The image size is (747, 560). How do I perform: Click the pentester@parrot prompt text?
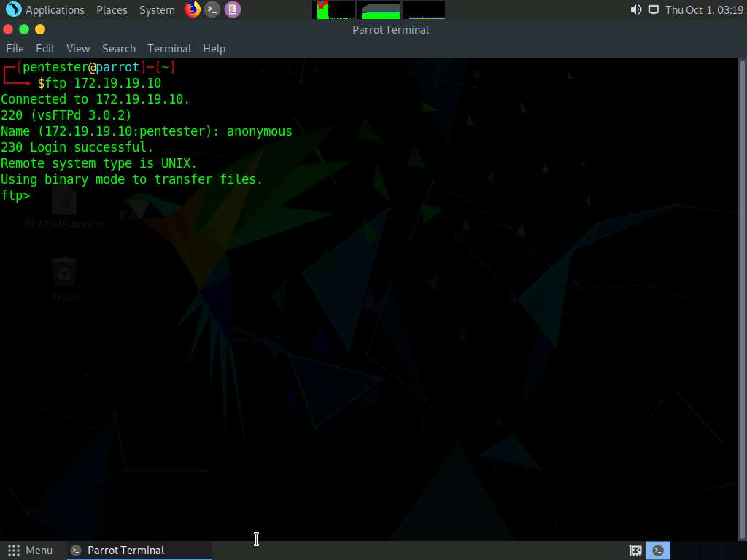tap(81, 67)
